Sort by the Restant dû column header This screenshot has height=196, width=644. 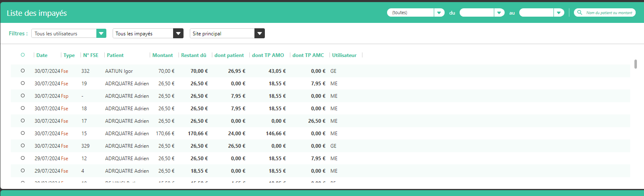click(194, 55)
